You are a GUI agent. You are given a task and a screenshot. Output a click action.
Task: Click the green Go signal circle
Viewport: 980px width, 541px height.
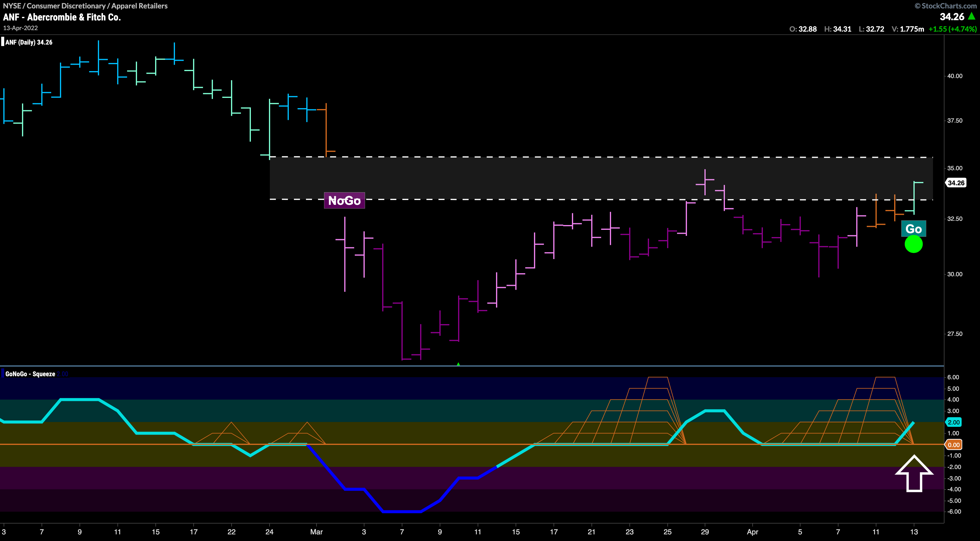point(913,244)
